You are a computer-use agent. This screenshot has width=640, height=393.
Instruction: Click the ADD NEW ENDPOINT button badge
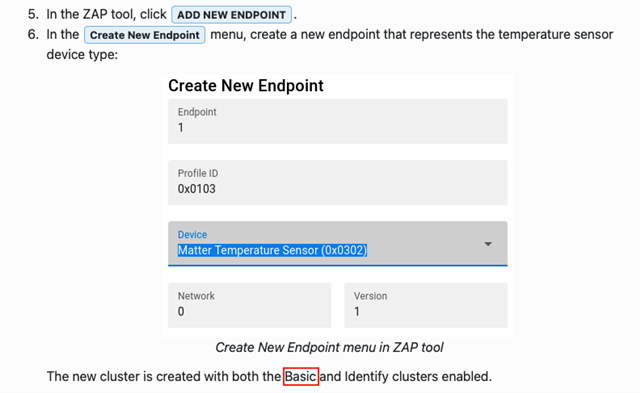click(x=231, y=15)
